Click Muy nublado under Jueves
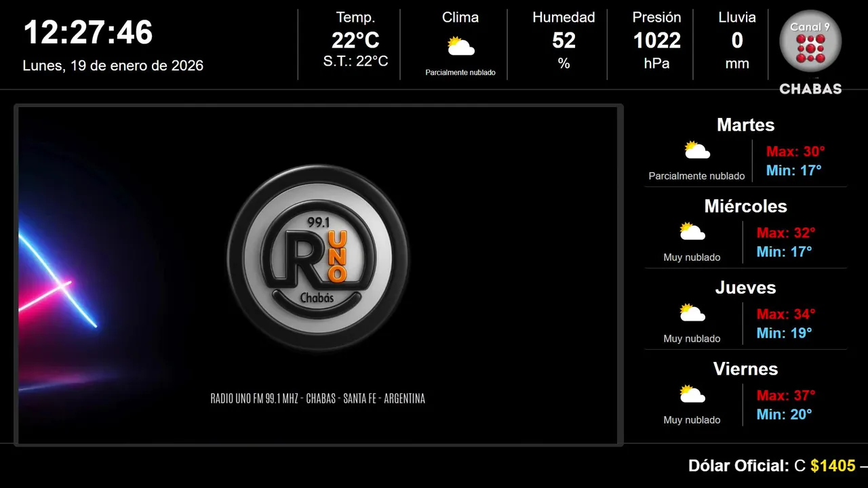 coord(692,339)
